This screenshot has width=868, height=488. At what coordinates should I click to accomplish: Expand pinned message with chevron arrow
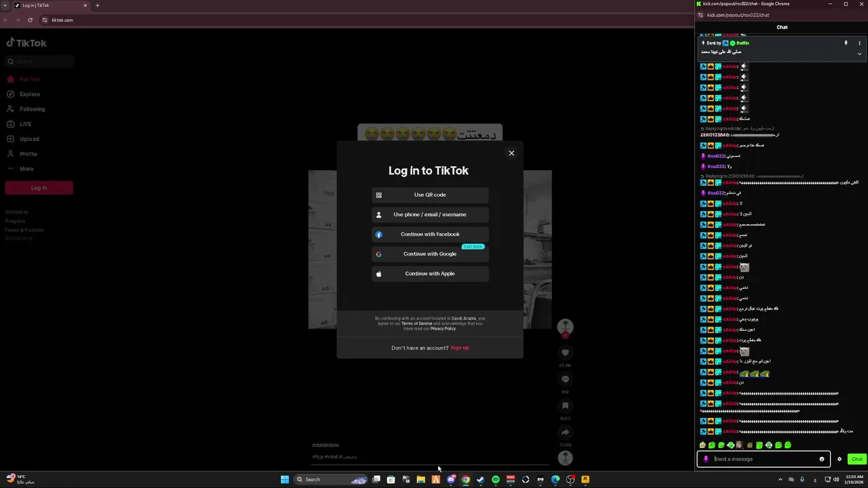tap(859, 54)
